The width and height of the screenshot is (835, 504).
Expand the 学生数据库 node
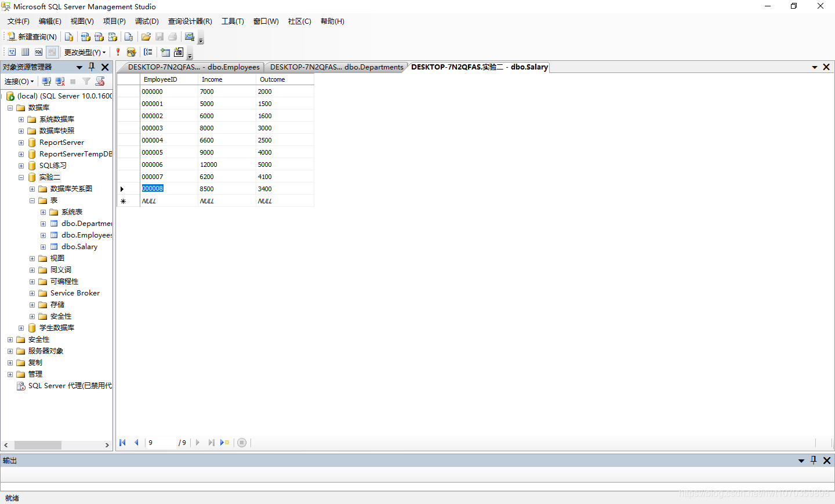coord(21,328)
